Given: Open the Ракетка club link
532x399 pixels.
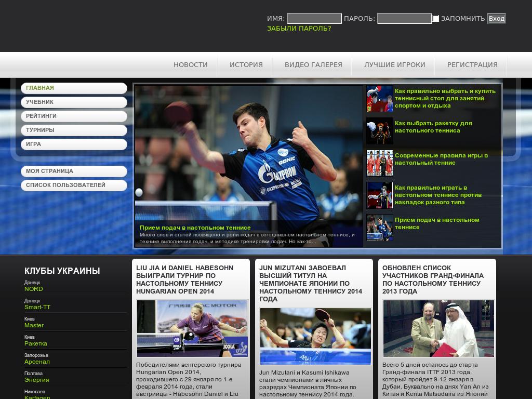Looking at the screenshot, I should [x=36, y=344].
